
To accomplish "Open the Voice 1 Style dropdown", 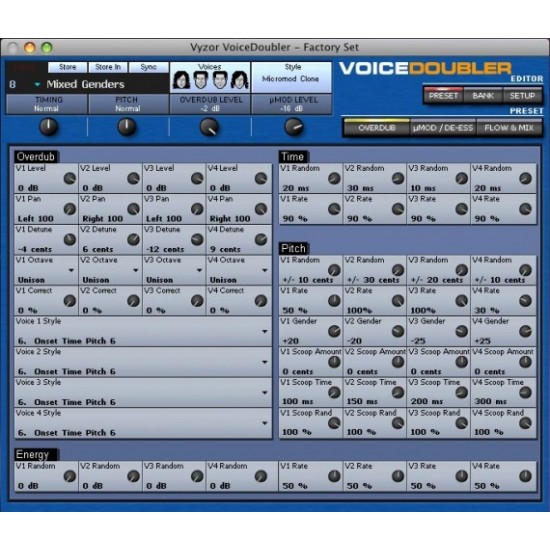I will tap(265, 331).
